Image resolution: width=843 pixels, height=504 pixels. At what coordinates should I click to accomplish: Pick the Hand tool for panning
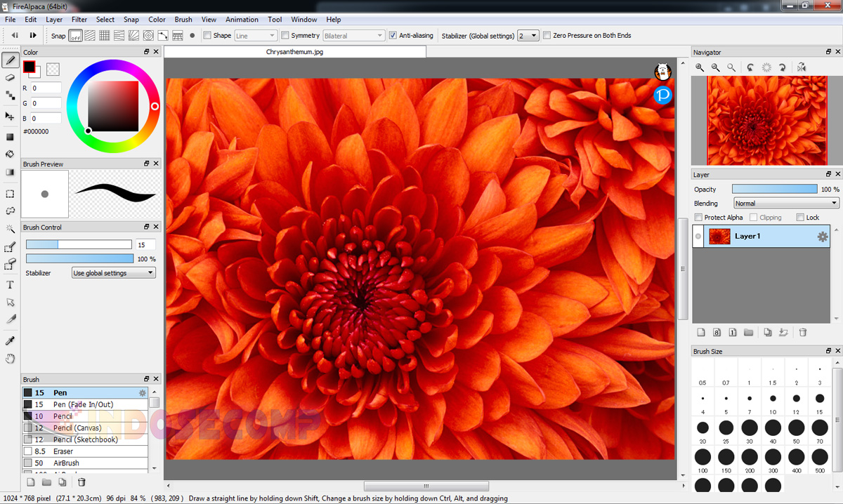coord(10,359)
